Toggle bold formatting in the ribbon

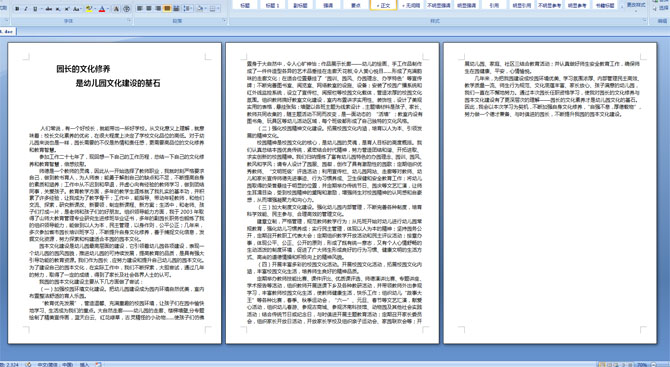click(x=17, y=9)
